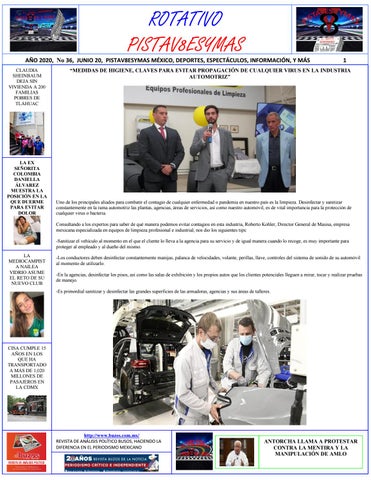Click the top-left Pistav8esymas logo image

pyautogui.click(x=43, y=29)
